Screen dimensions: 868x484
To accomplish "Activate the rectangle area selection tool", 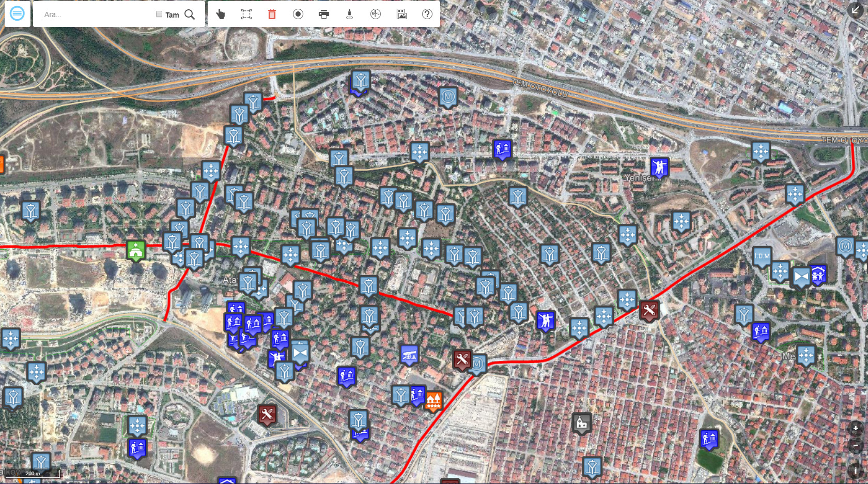I will tap(246, 14).
